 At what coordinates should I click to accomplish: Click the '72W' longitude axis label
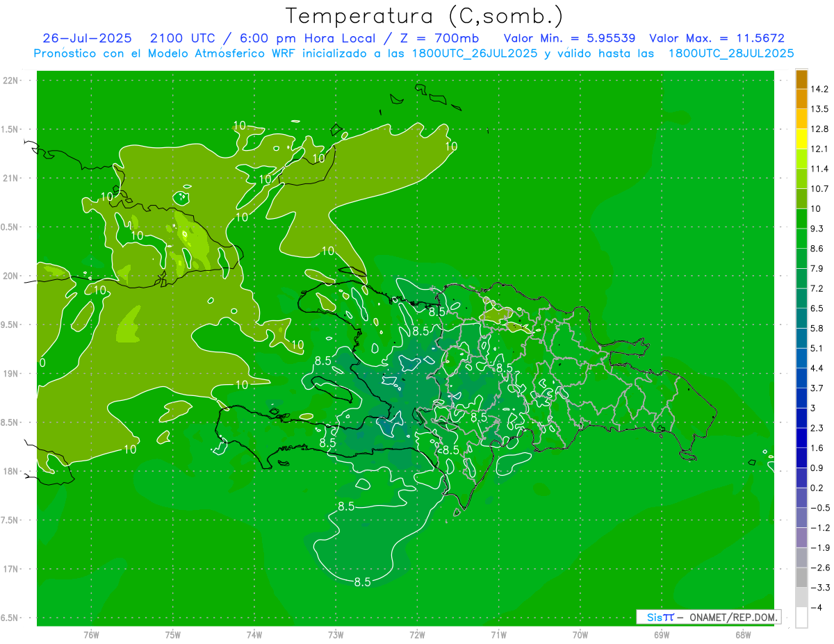tap(417, 635)
